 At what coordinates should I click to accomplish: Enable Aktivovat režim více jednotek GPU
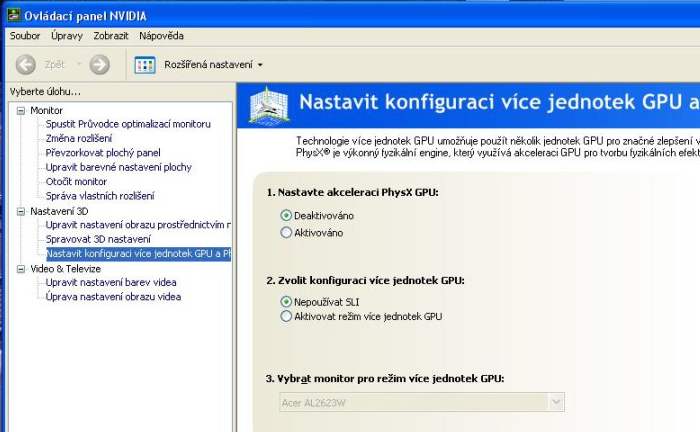[x=286, y=316]
